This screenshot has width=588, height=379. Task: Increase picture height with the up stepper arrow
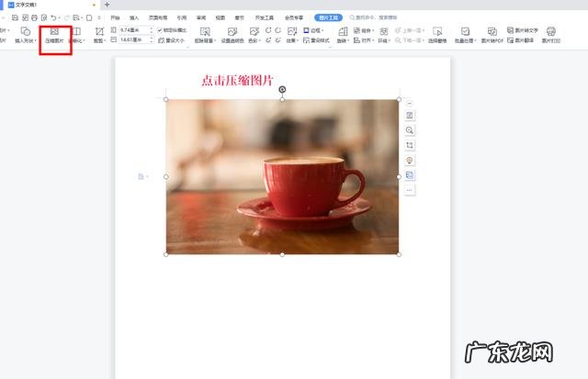click(x=152, y=28)
